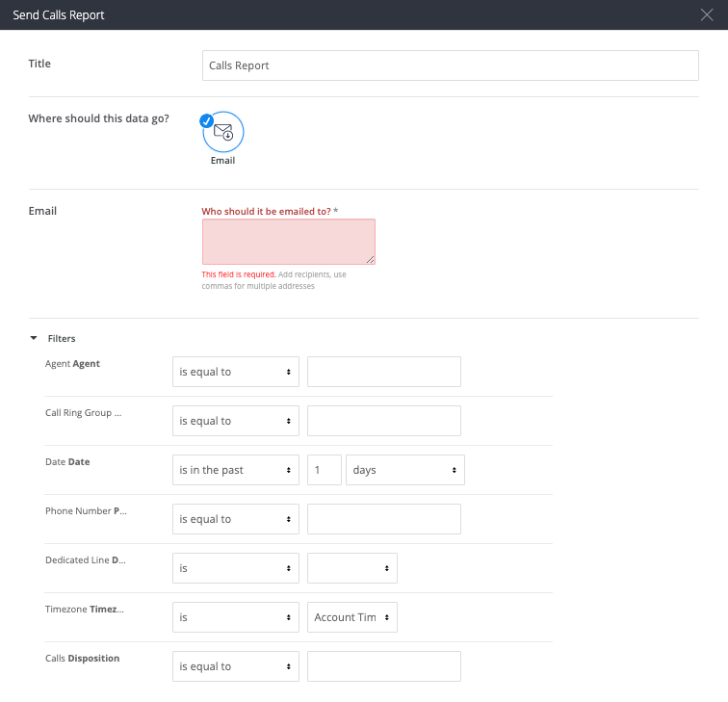Collapse the Filters section triangle
This screenshot has height=702, width=728.
tap(34, 338)
